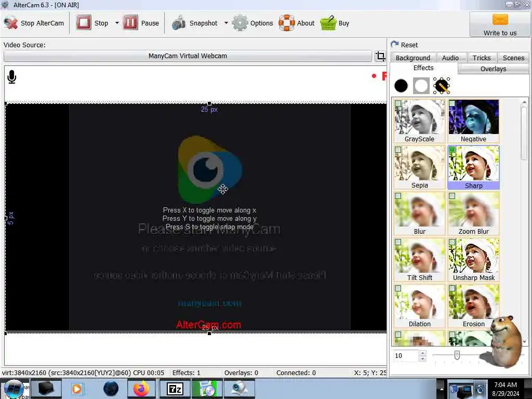
Task: Click the Connected: 0 status bar entry
Action: [x=296, y=373]
